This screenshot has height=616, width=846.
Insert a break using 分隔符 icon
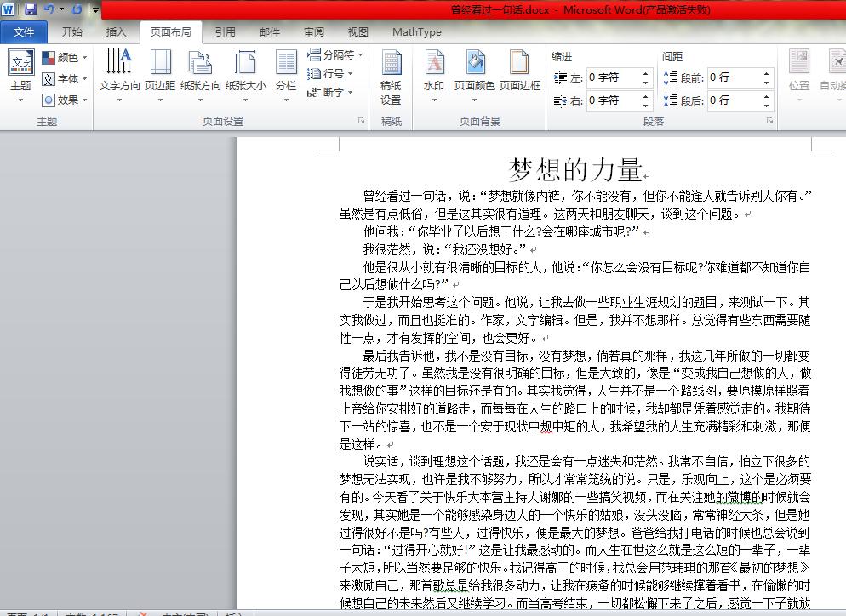335,54
